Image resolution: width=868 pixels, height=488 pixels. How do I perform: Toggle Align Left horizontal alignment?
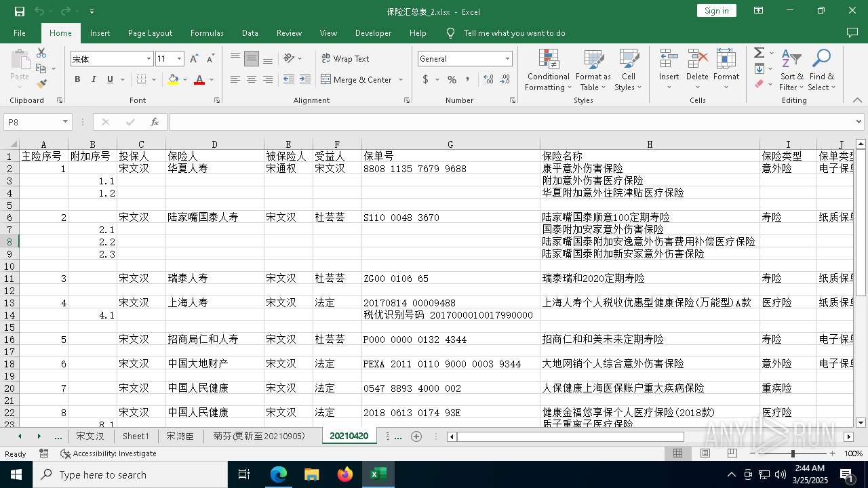point(235,79)
